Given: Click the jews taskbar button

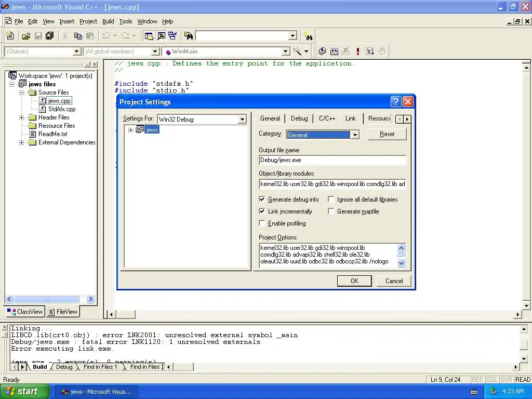Looking at the screenshot, I should [x=97, y=392].
